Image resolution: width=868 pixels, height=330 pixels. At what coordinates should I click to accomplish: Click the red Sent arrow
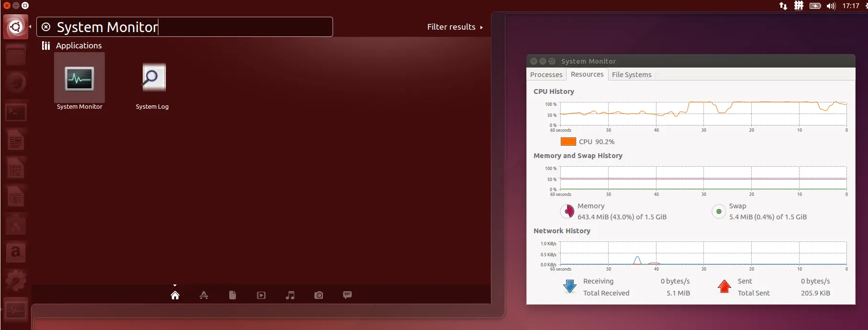[724, 286]
